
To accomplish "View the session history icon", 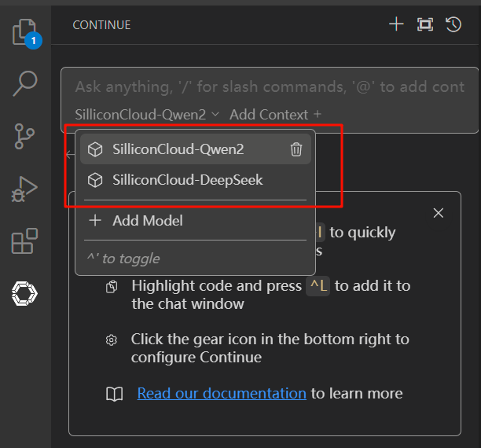I will 453,24.
